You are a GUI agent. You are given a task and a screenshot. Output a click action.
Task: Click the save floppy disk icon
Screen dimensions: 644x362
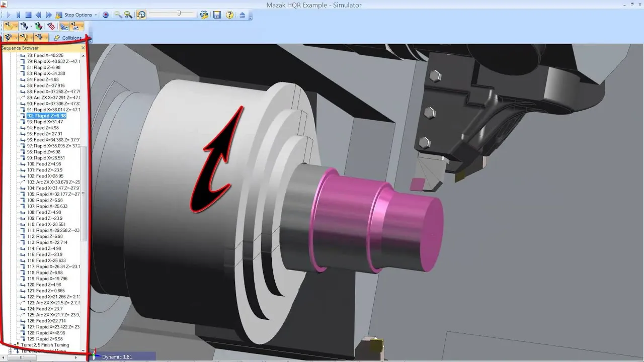click(217, 15)
